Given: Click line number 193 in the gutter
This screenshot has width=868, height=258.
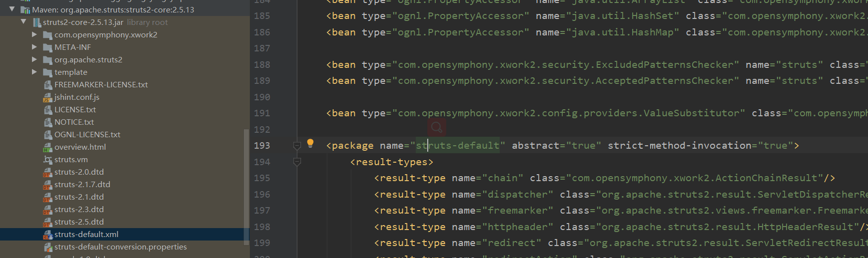Looking at the screenshot, I should (262, 146).
